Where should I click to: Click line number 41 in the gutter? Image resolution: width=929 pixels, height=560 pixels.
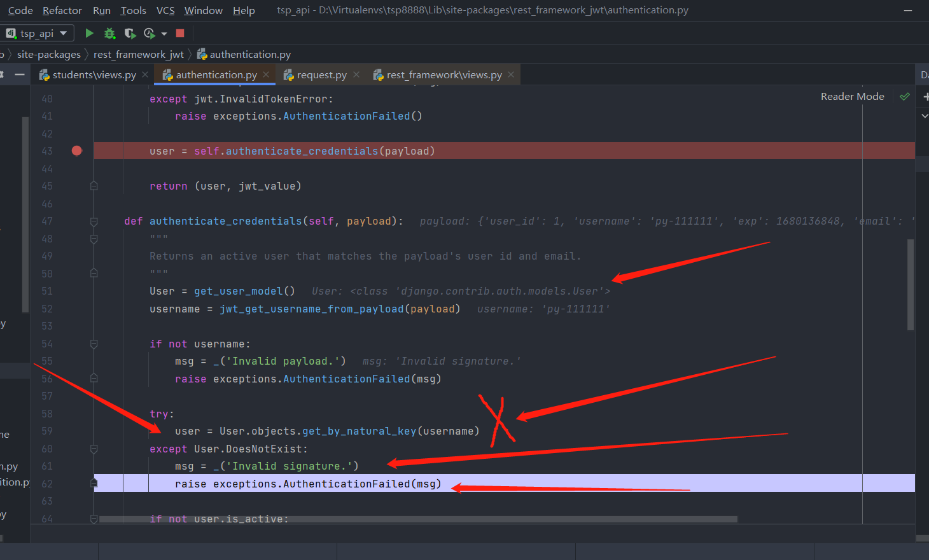coord(47,116)
